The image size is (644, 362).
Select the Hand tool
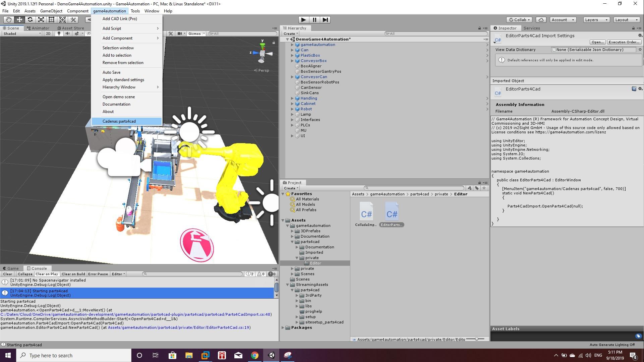pos(9,20)
